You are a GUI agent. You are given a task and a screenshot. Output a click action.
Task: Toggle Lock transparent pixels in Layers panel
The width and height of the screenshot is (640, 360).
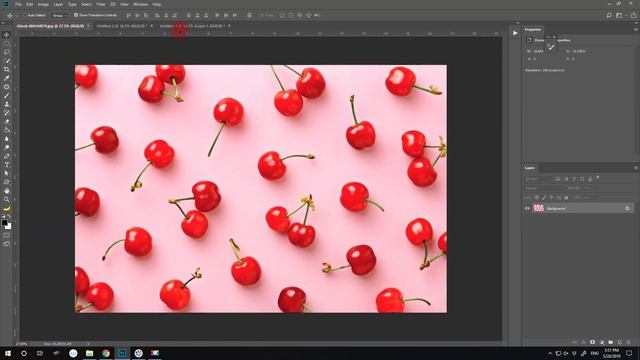coord(537,197)
